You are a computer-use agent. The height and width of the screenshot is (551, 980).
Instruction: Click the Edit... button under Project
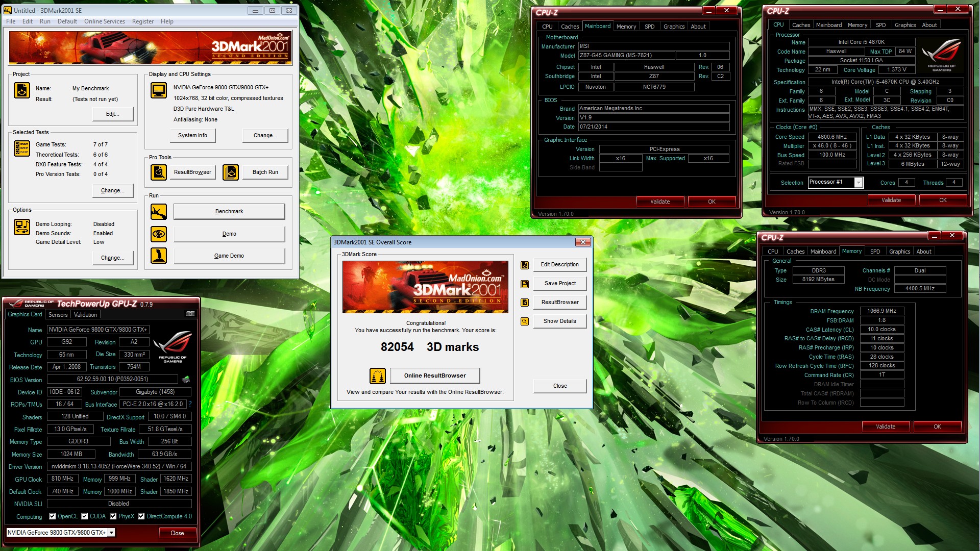point(113,114)
